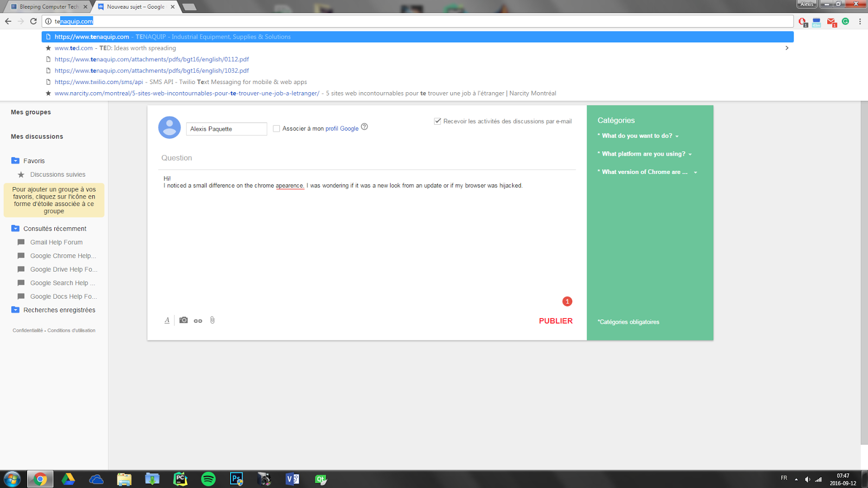Viewport: 868px width, 488px height.
Task: Click the name field 'Alexis Paquette'
Action: pos(226,129)
